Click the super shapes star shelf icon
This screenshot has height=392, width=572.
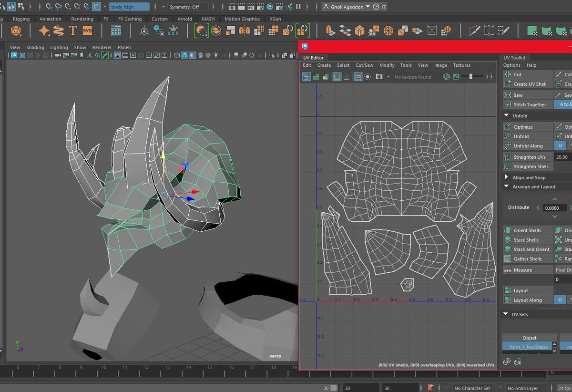click(44, 31)
